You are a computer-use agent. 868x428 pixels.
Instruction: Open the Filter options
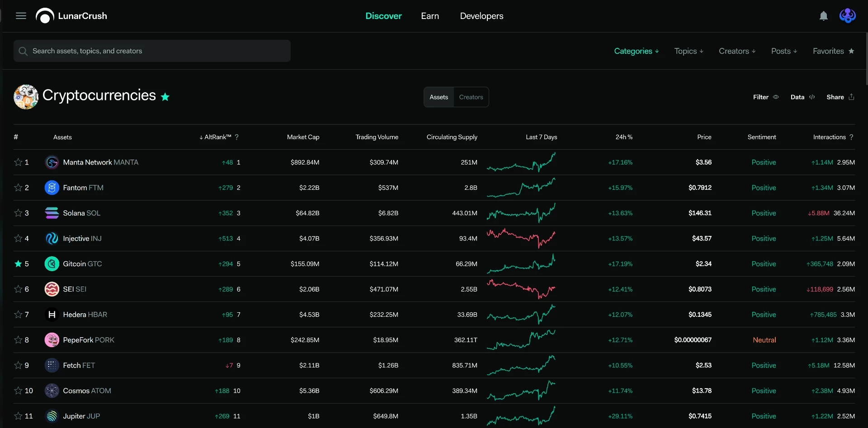766,97
